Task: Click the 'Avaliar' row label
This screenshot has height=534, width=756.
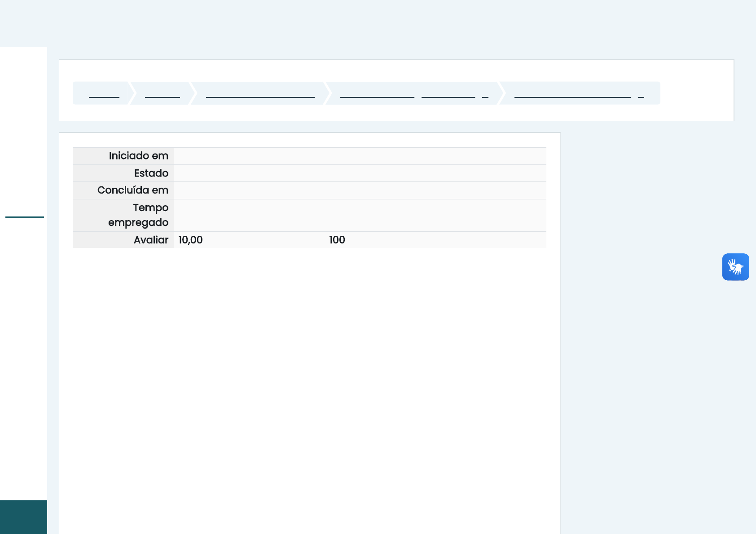Action: [x=151, y=240]
